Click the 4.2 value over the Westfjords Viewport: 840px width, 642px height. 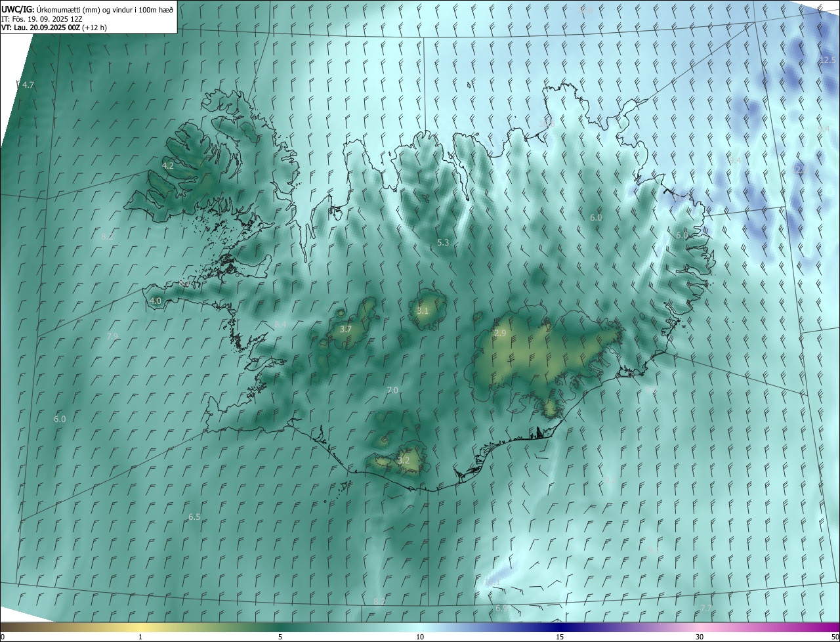[168, 166]
